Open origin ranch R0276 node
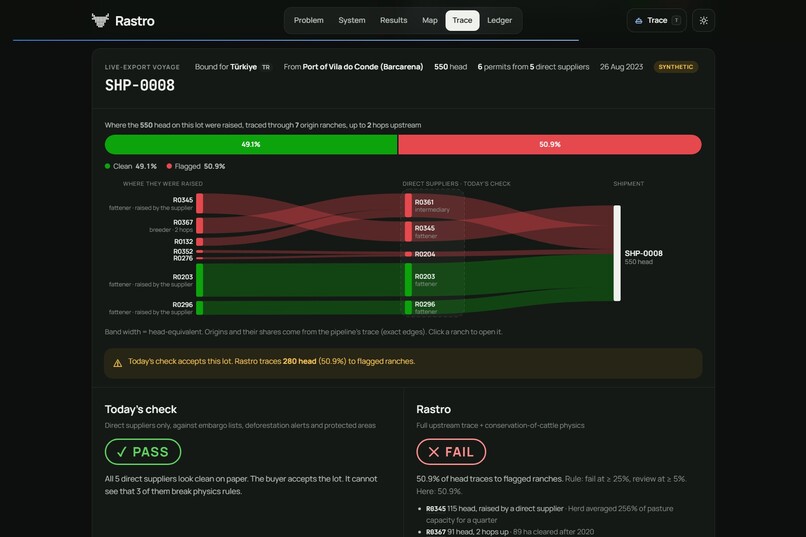 tap(199, 258)
